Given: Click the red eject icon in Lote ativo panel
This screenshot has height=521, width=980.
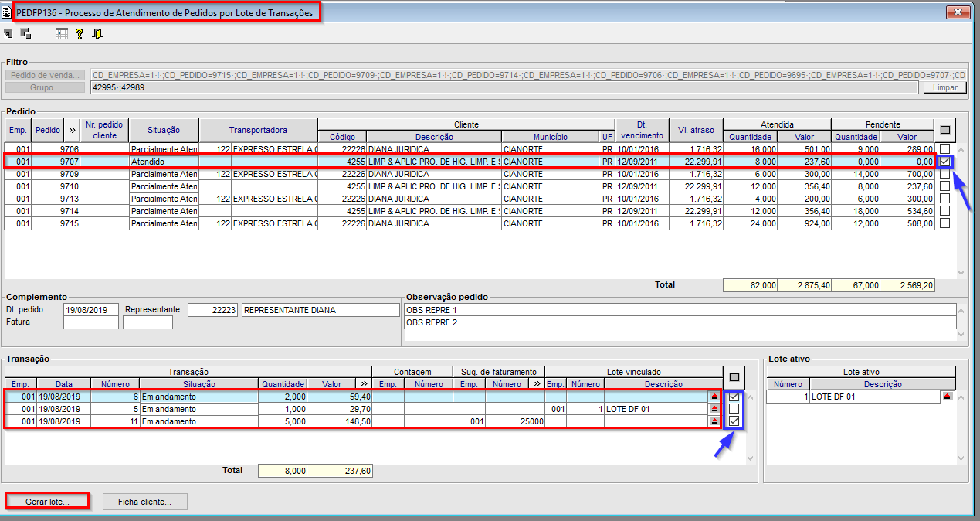Looking at the screenshot, I should pos(948,397).
